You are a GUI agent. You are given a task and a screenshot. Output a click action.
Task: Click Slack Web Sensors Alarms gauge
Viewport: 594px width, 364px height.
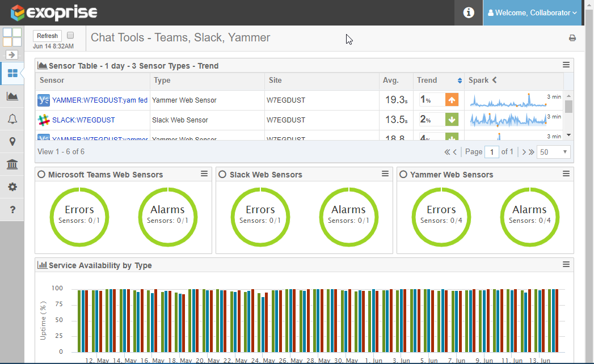(348, 217)
